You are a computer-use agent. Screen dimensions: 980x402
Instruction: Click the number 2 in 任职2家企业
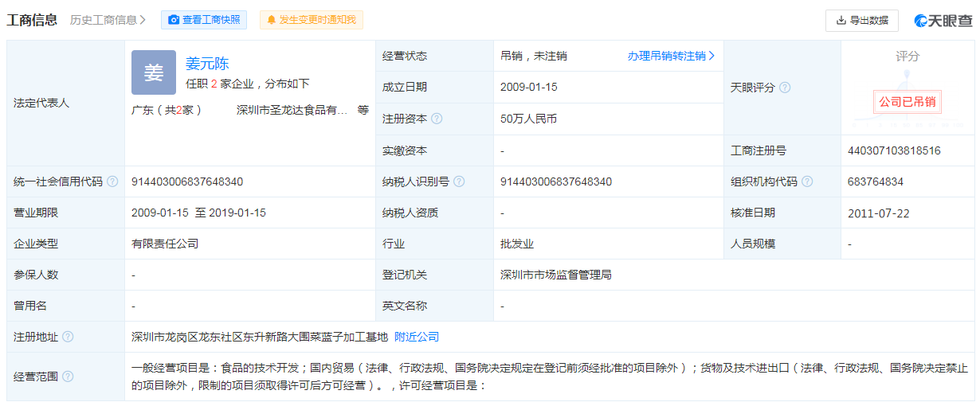tap(214, 84)
